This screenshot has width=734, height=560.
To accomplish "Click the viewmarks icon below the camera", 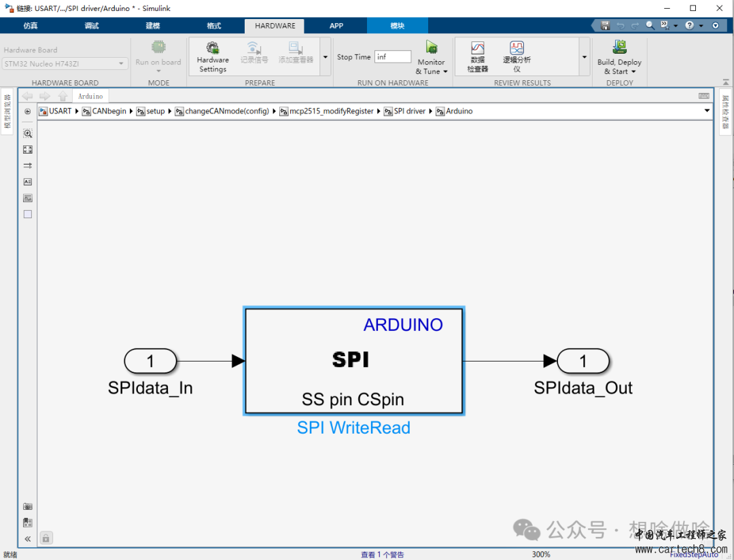I will click(x=28, y=523).
